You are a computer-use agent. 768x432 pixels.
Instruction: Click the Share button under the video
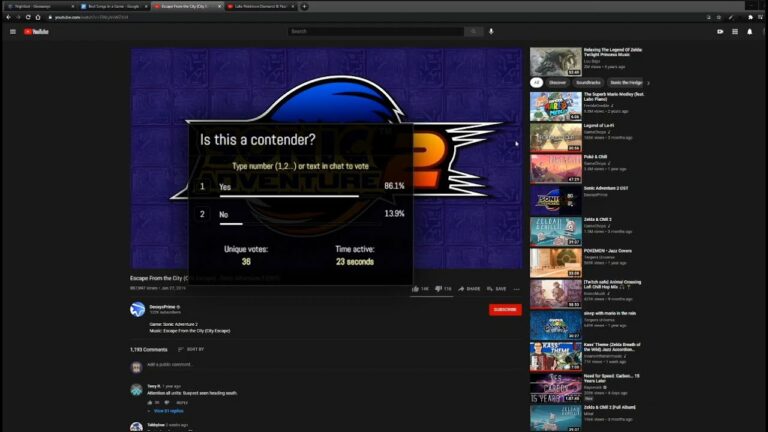click(469, 288)
